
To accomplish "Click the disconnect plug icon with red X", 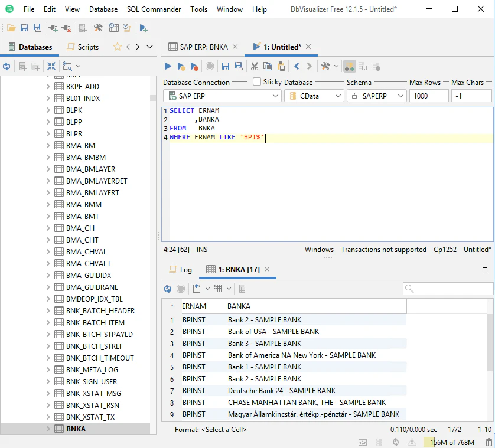I will pyautogui.click(x=66, y=28).
